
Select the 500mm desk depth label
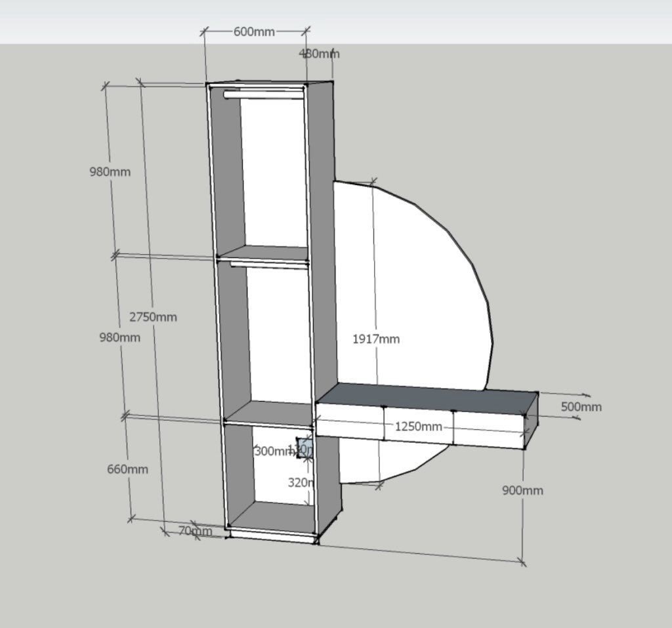click(581, 407)
